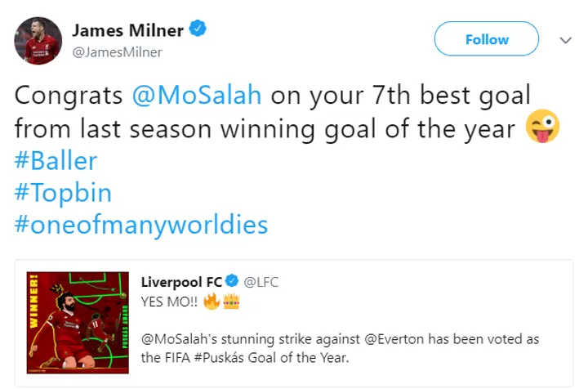This screenshot has height=389, width=588.
Task: Open the #oneofmanyworldies hashtag
Action: 141,226
